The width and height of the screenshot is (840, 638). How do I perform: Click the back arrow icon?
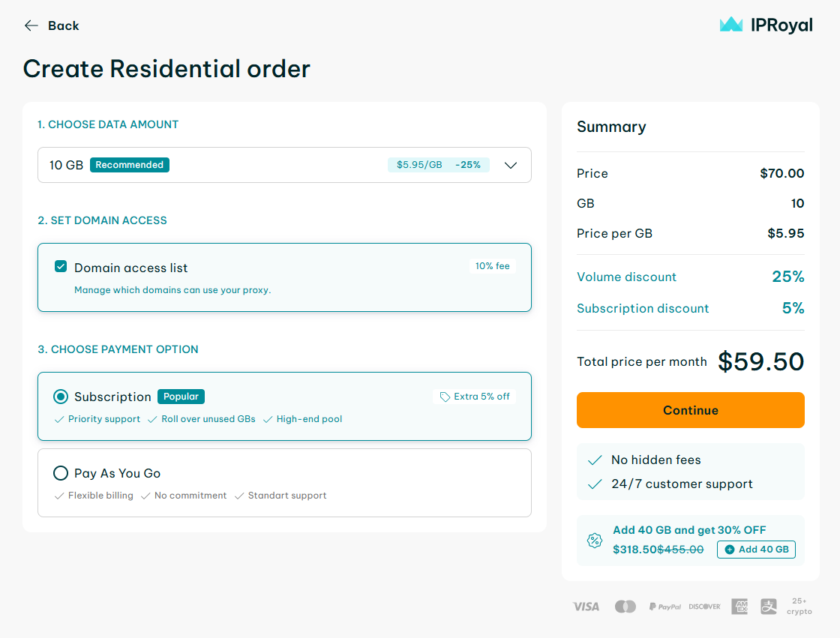coord(31,25)
